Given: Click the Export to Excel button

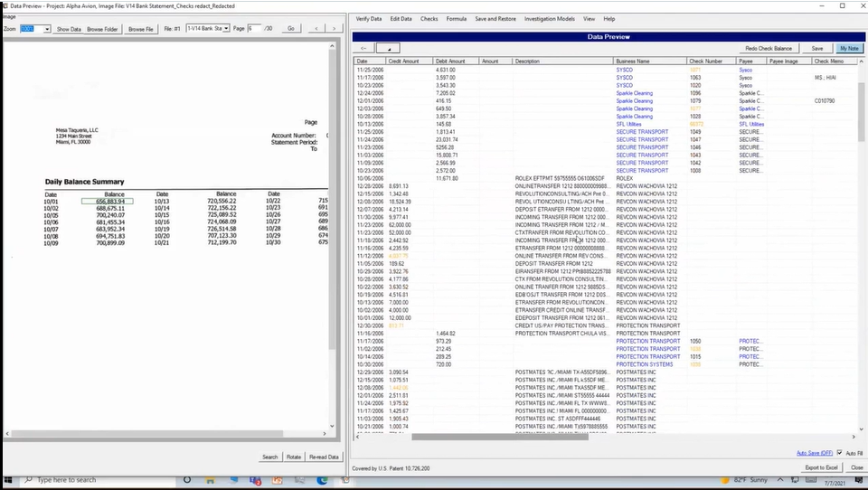Looking at the screenshot, I should click(x=822, y=467).
